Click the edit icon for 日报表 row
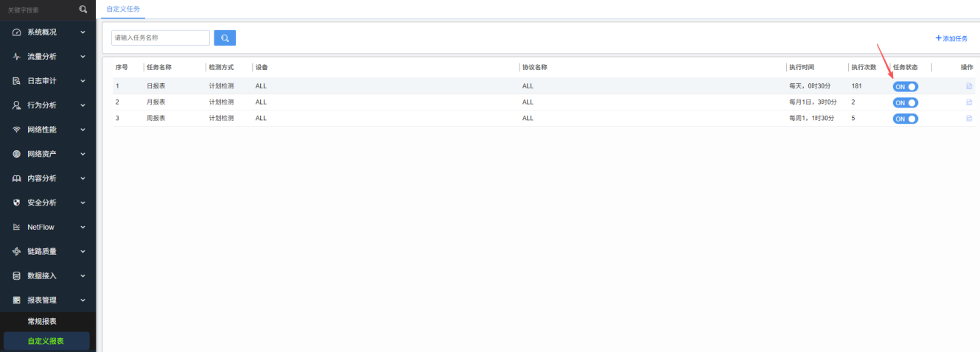This screenshot has height=352, width=980. (969, 86)
